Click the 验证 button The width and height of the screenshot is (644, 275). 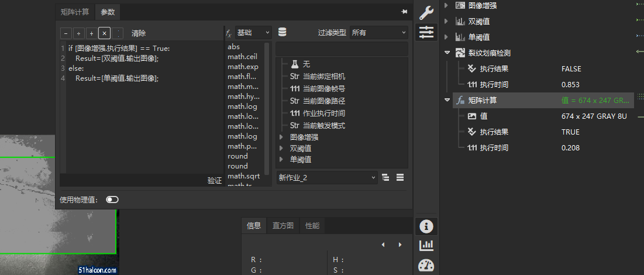(x=215, y=181)
